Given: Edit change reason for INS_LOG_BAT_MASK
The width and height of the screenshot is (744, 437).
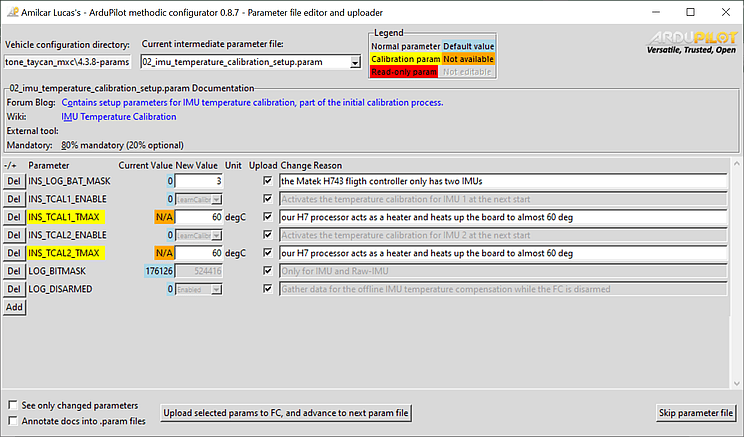Looking at the screenshot, I should point(503,181).
